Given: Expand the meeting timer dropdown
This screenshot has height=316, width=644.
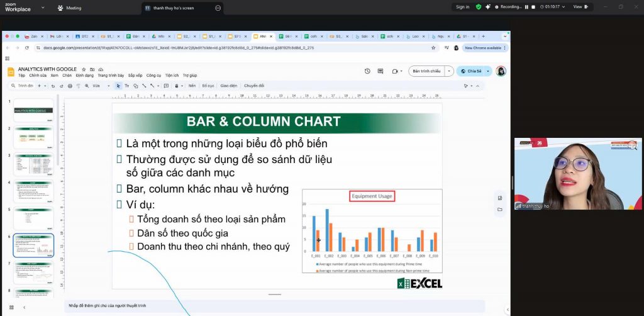Looking at the screenshot, I should click(563, 7).
